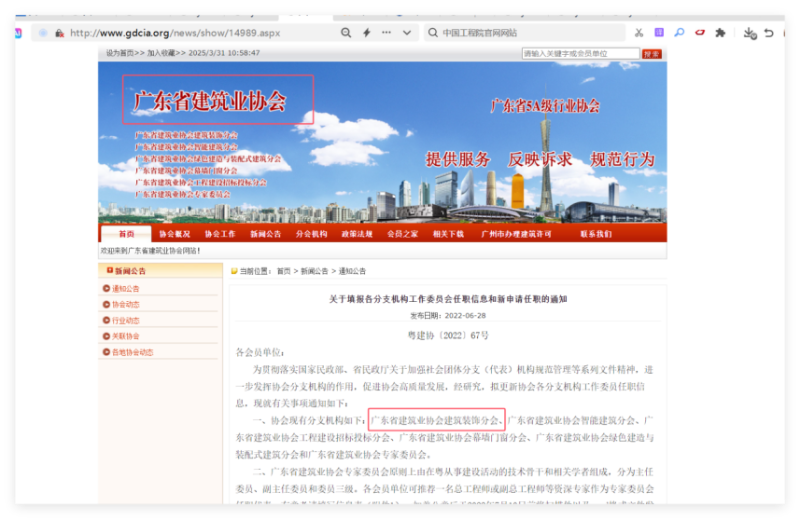
Task: Open the three-dots more menu in address bar
Action: coord(386,33)
